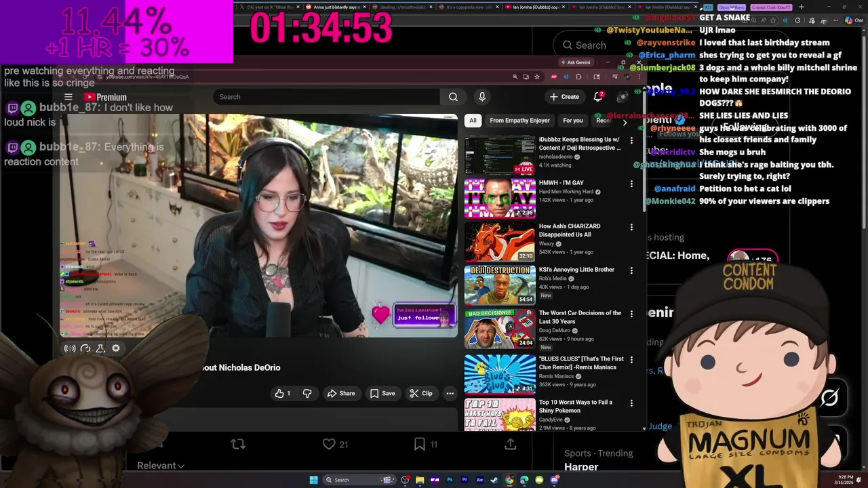Click the YouTube search magnifier button
Viewport: 868px width, 488px height.
(x=453, y=97)
